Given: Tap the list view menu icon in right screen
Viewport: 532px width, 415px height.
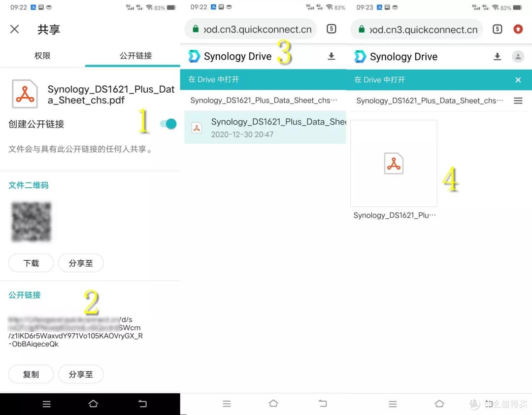Looking at the screenshot, I should coord(518,101).
